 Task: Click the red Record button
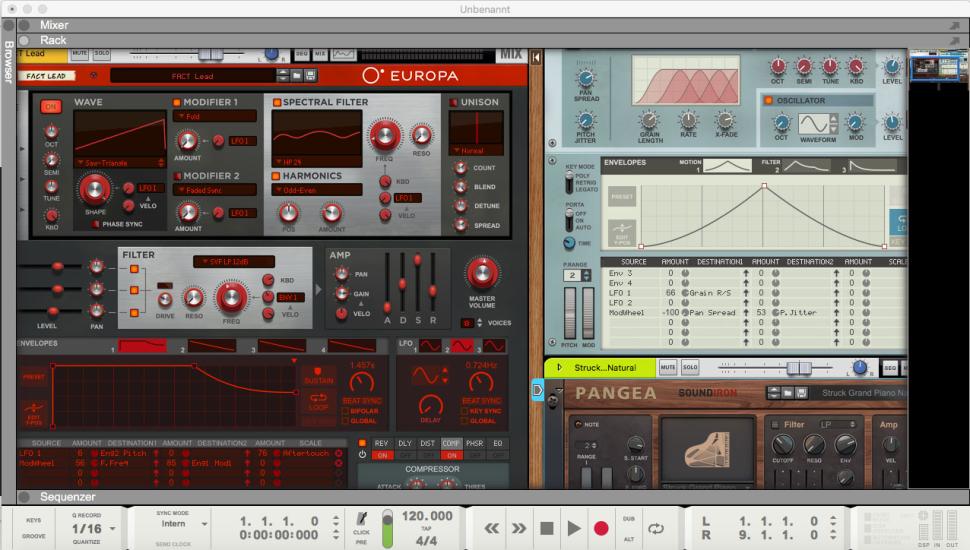click(601, 528)
